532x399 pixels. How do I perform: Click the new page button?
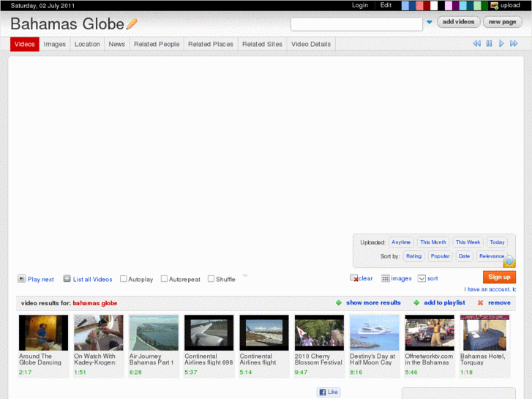(503, 22)
